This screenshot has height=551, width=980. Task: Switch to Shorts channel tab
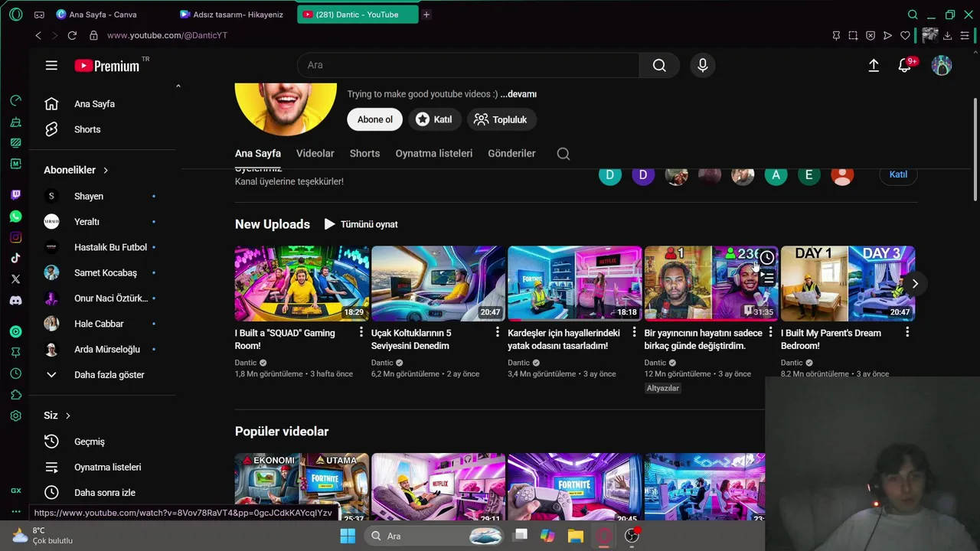pyautogui.click(x=364, y=153)
